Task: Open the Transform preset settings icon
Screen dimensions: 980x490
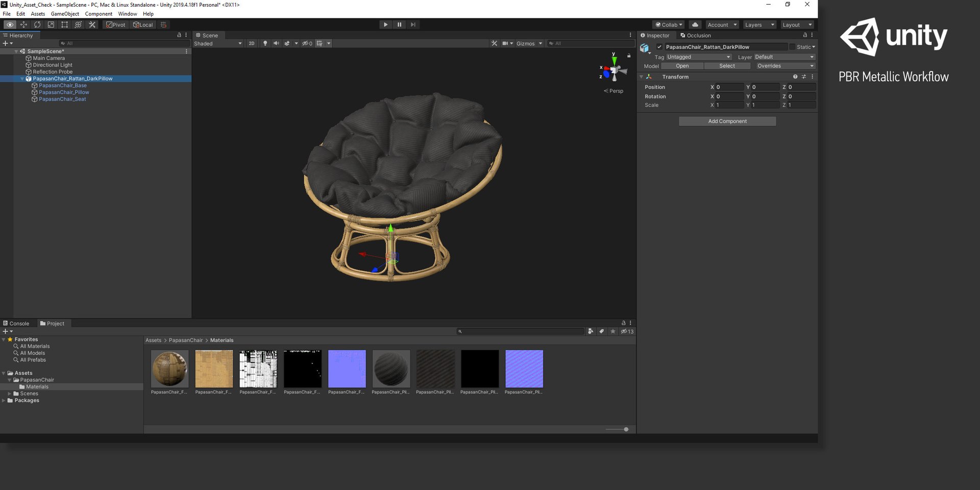Action: [x=803, y=77]
